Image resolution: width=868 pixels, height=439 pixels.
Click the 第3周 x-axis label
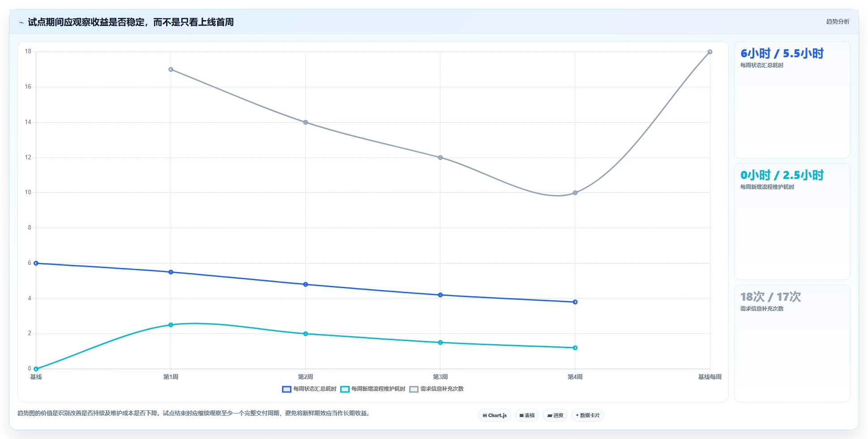point(440,377)
